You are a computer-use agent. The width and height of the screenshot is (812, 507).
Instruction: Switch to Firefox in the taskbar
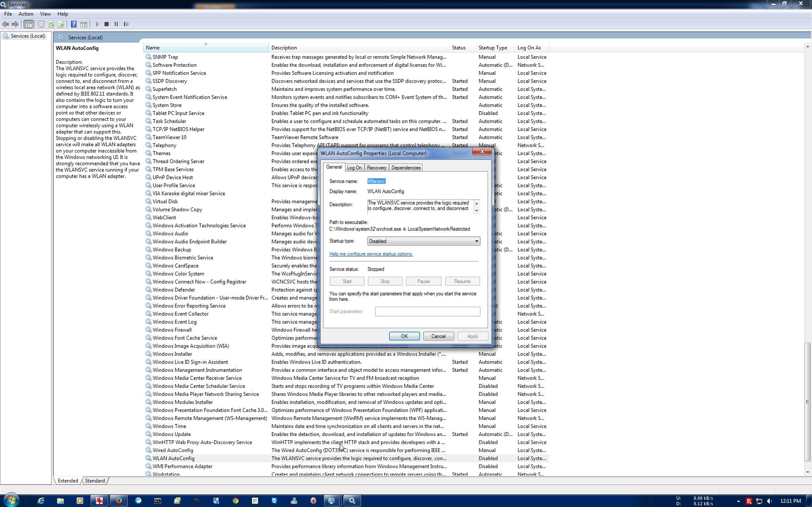coord(119,501)
